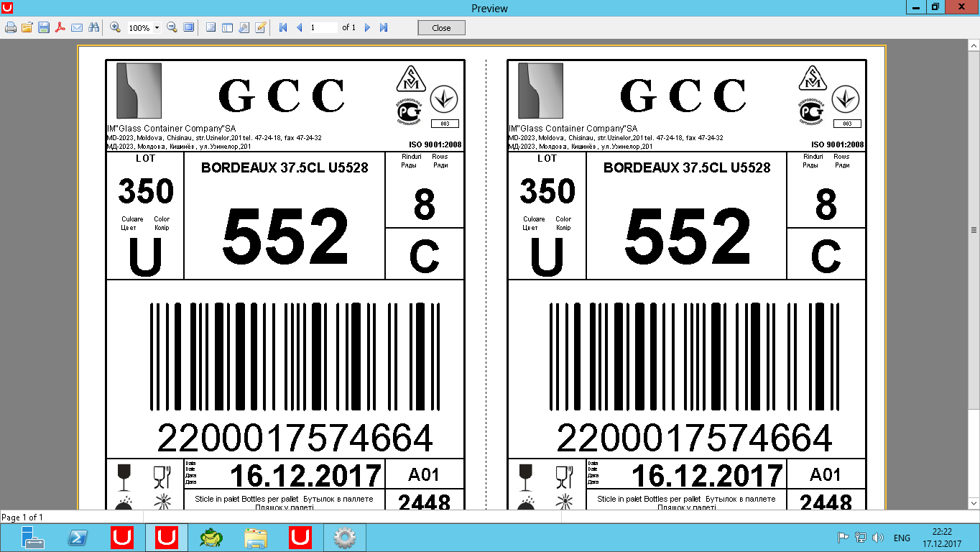Zoom out of the preview
Viewport: 980px width, 552px height.
tap(172, 27)
